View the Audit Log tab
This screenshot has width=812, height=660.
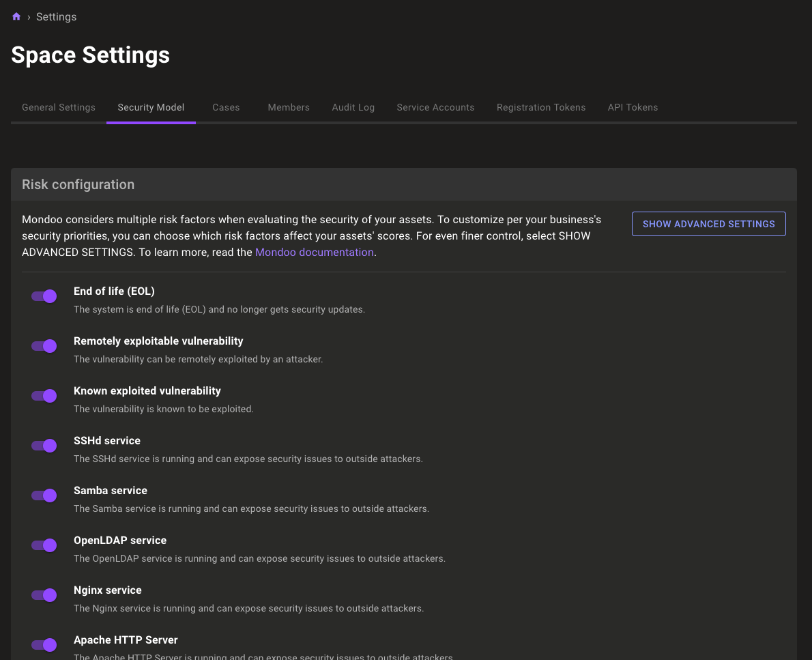353,107
